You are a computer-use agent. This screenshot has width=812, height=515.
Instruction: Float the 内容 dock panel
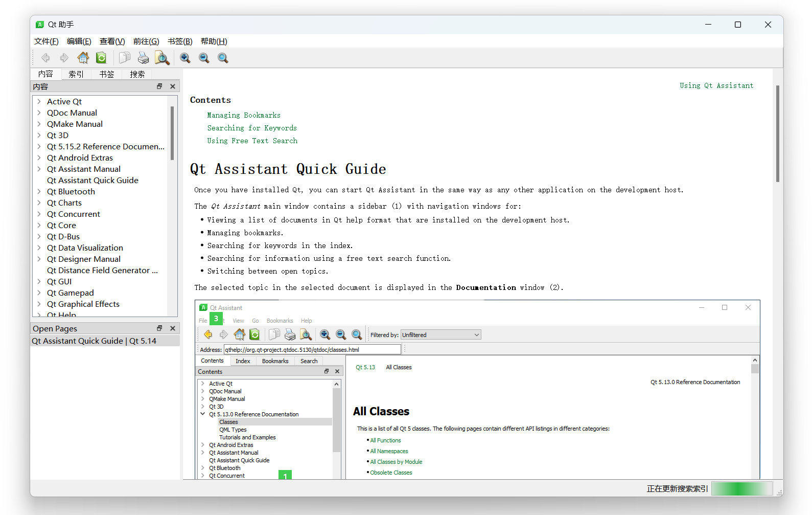[159, 86]
